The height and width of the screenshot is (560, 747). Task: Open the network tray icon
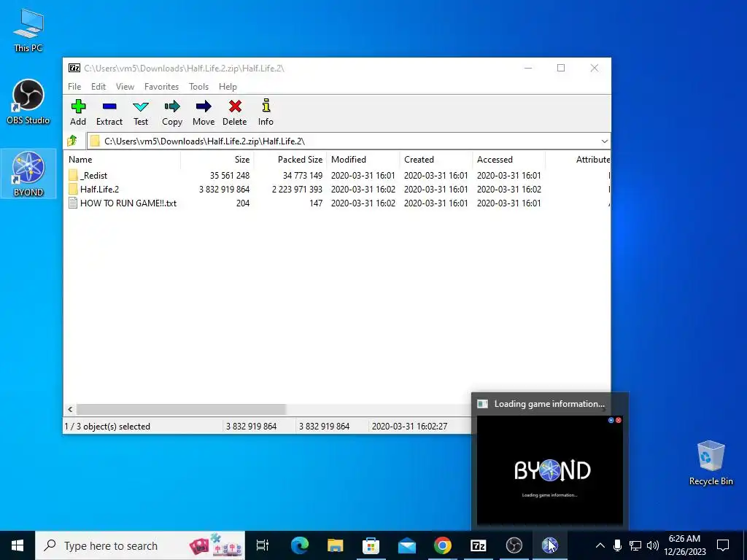(x=635, y=545)
